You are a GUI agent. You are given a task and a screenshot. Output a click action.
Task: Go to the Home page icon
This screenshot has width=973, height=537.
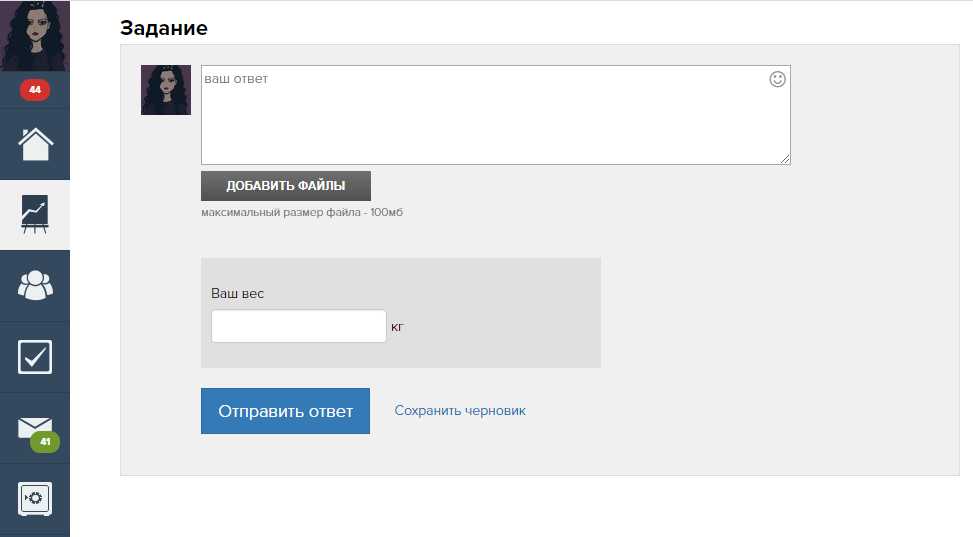(35, 144)
